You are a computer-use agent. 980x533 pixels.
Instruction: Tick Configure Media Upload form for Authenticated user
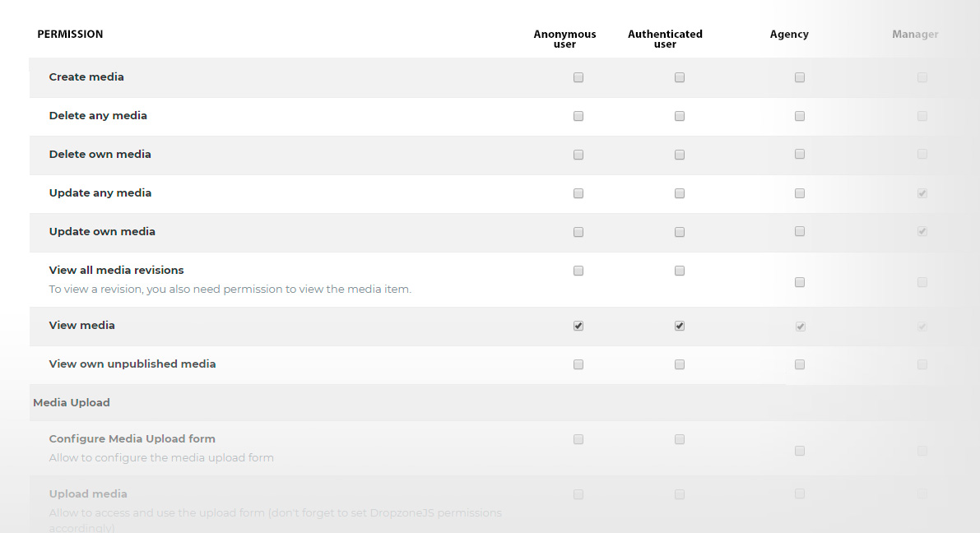[680, 440]
